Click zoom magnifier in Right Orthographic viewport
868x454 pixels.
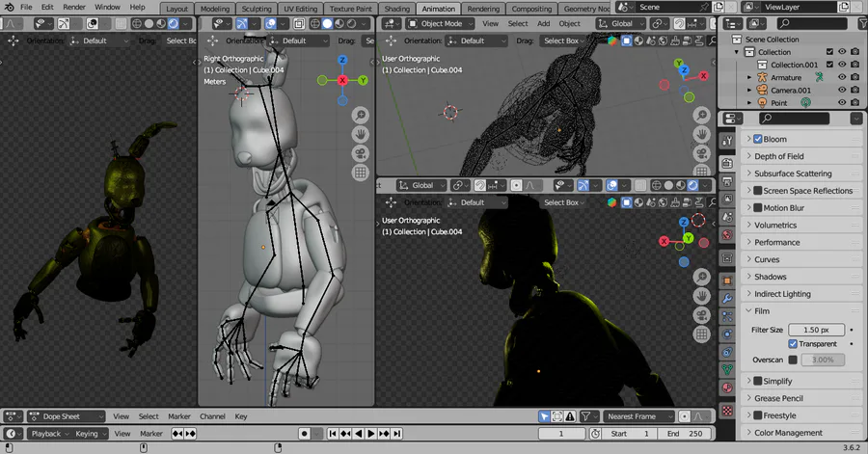click(361, 115)
